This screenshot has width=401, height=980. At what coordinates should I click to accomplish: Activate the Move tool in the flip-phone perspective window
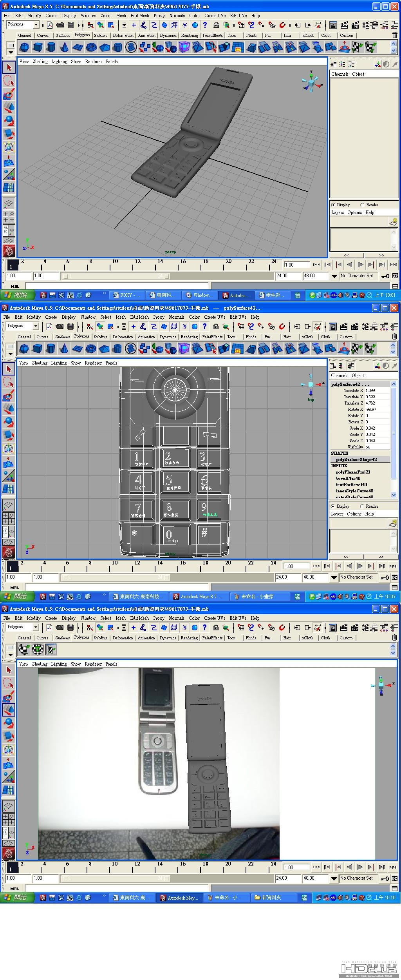click(x=9, y=107)
